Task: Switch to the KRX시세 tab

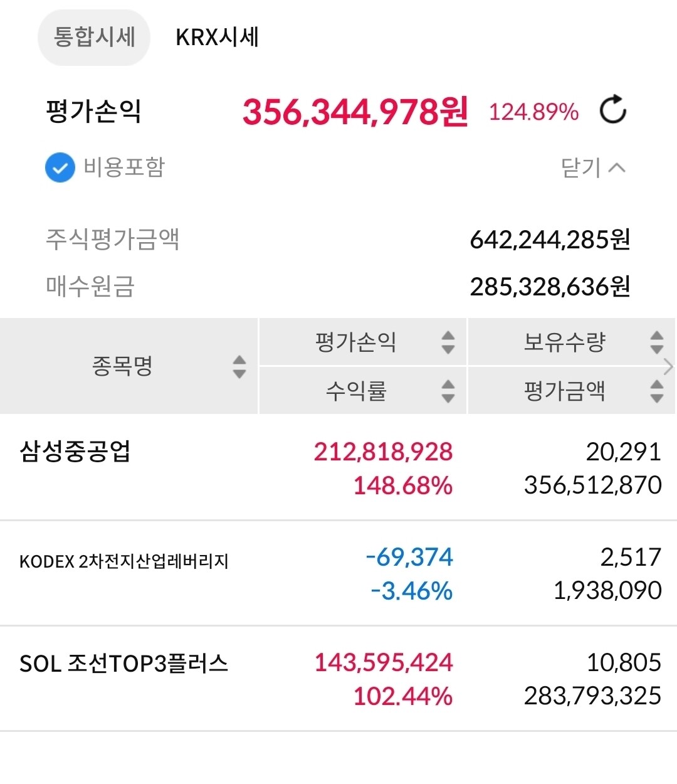Action: tap(217, 37)
